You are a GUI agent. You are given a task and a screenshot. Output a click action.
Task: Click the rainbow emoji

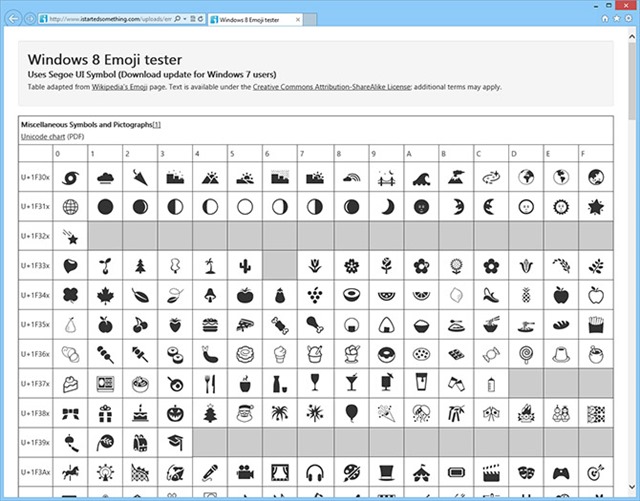pos(351,178)
